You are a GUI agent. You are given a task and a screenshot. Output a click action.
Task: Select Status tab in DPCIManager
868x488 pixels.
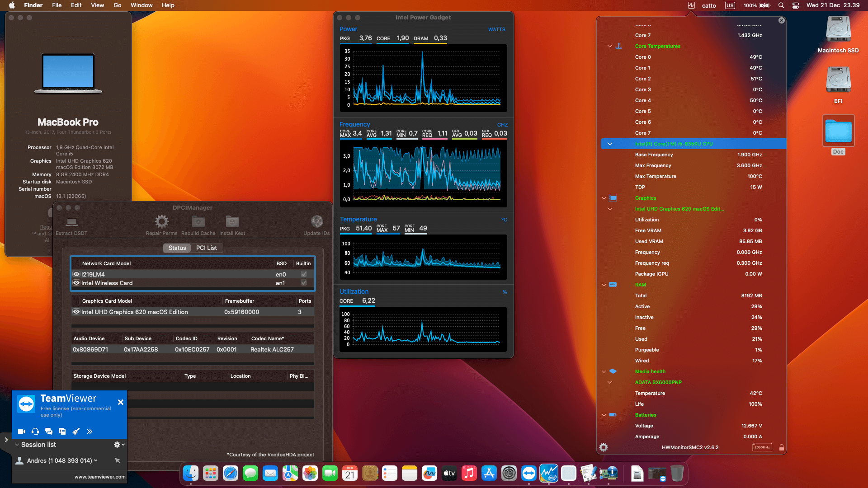pyautogui.click(x=177, y=248)
